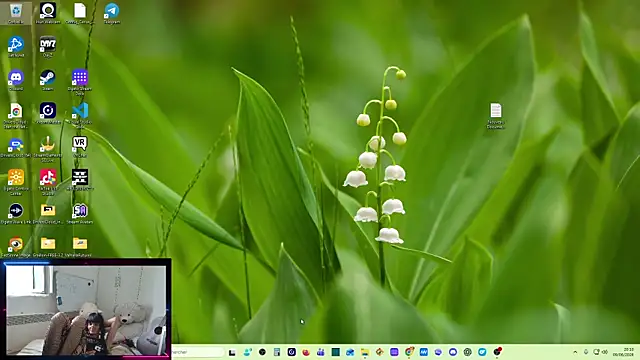This screenshot has width=640, height=360.
Task: Launch Firefox from the taskbar
Action: click(x=306, y=352)
